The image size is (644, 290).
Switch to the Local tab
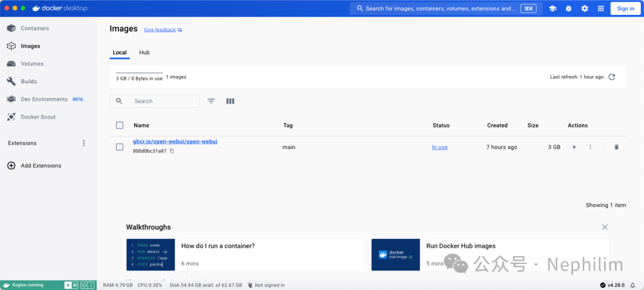pos(119,52)
